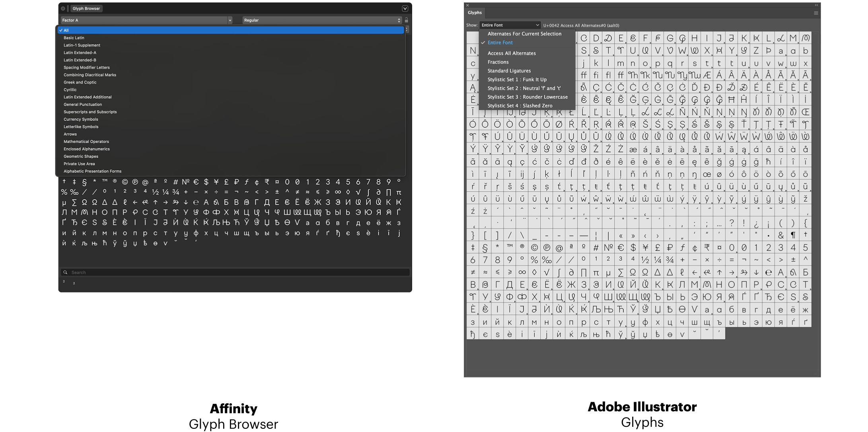The width and height of the screenshot is (868, 432).
Task: Open the Glyphs panel hamburger menu
Action: 816,13
